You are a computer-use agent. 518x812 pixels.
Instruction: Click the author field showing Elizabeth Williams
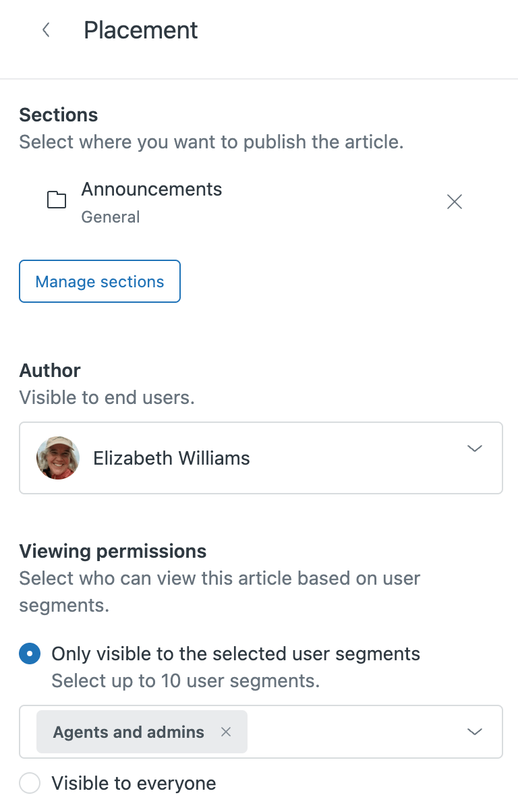tap(260, 457)
